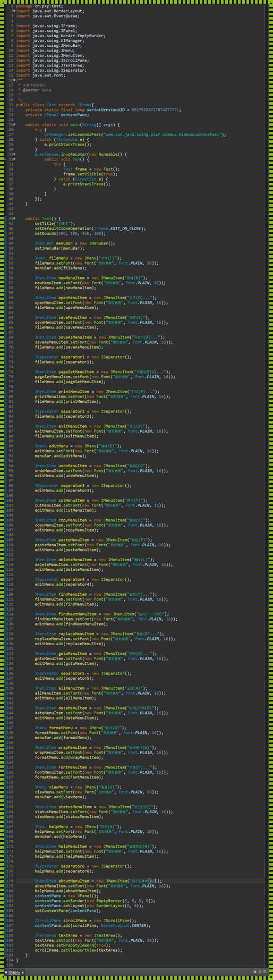The height and width of the screenshot is (980, 273).
Task: Click the import javax.swing.JScrollPane line
Action: click(52, 60)
